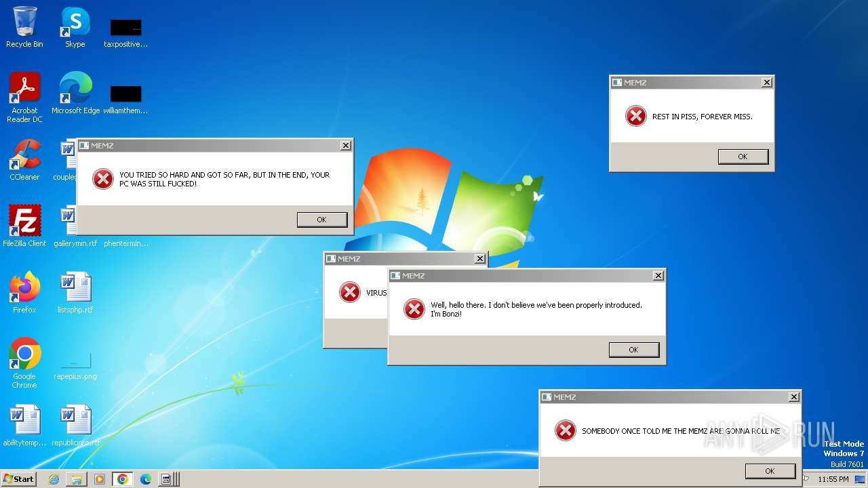Image resolution: width=868 pixels, height=488 pixels.
Task: Click OK in REST IN PISS dialog
Action: [x=743, y=157]
